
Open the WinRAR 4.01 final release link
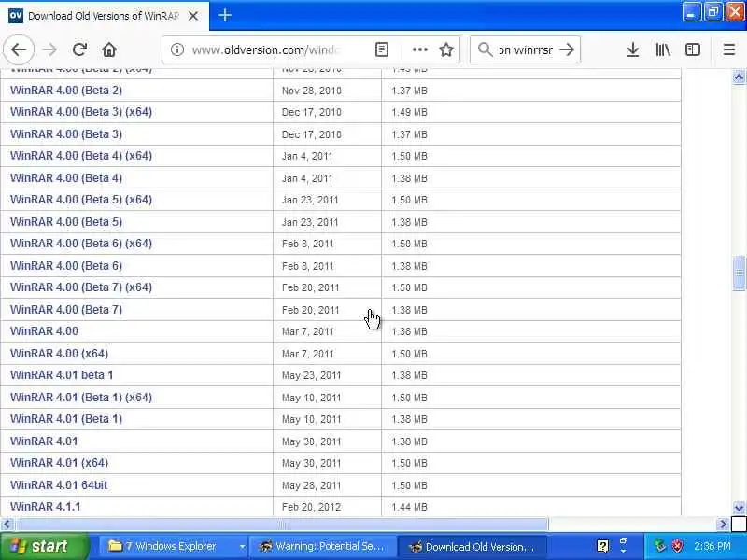(x=44, y=441)
